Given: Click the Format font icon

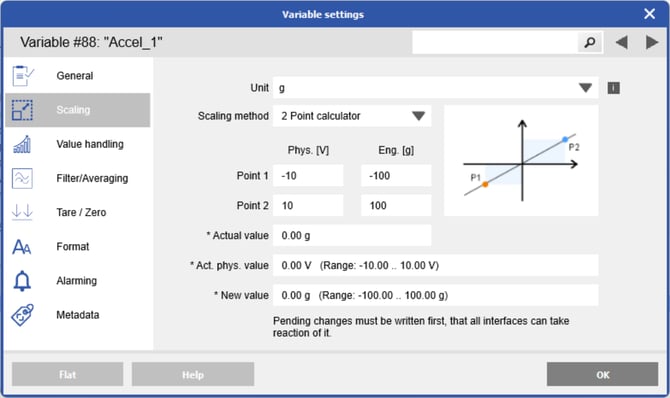Looking at the screenshot, I should [21, 247].
